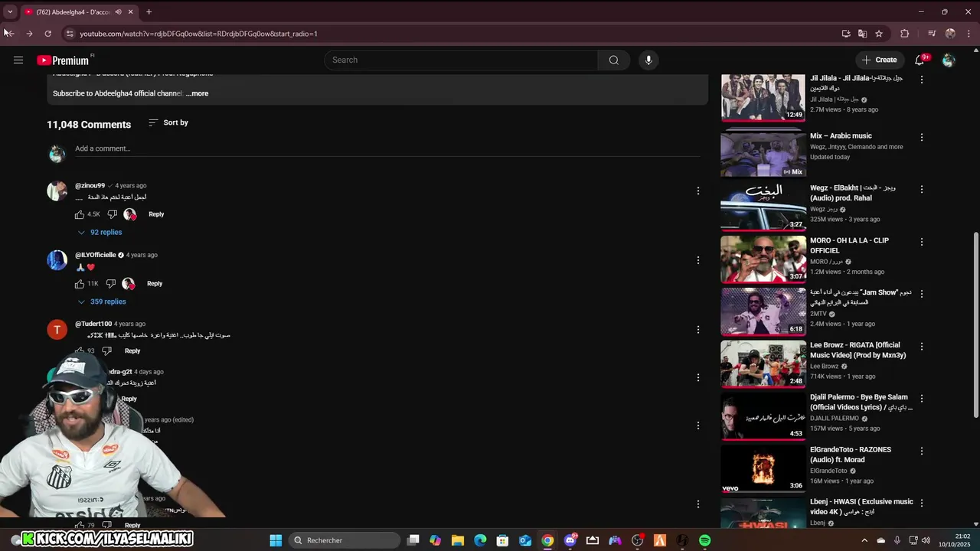Open the Jam Show 2MTV video thumbnail
The image size is (980, 551).
click(x=763, y=311)
